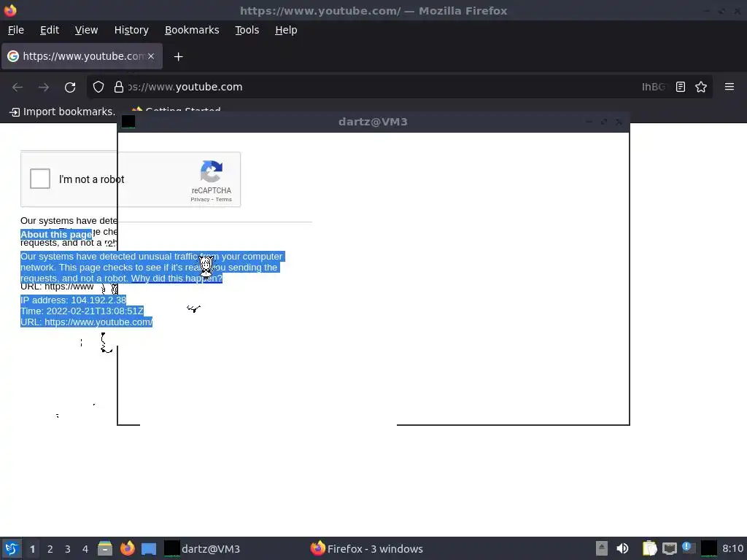Click the reCAPTCHA logo
The height and width of the screenshot is (560, 747).
pyautogui.click(x=211, y=171)
